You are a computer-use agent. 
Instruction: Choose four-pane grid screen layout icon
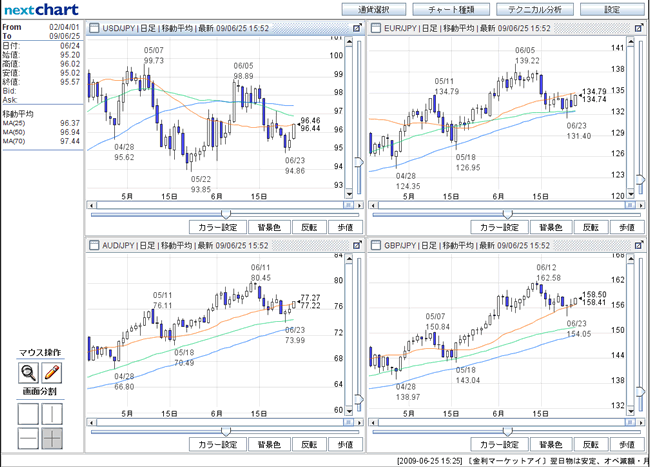click(52, 438)
